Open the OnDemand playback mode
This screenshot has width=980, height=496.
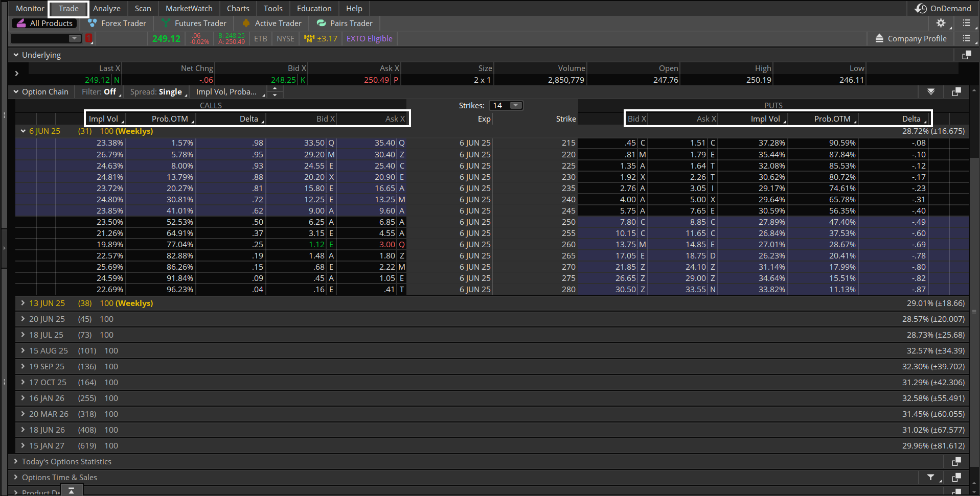(x=943, y=8)
